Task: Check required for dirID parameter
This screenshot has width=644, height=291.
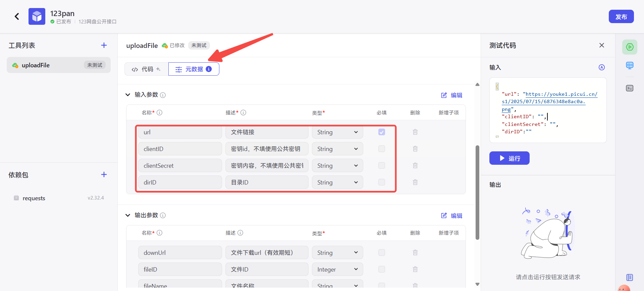Action: [x=382, y=182]
